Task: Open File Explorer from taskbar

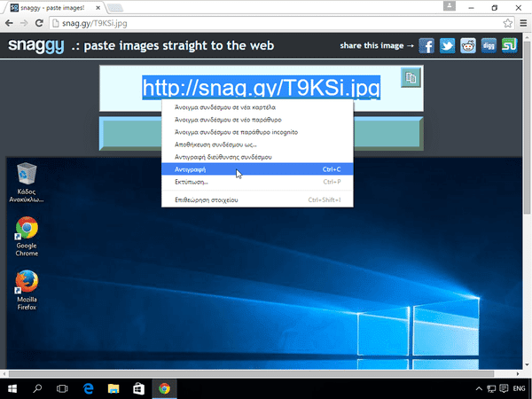Action: 113,388
